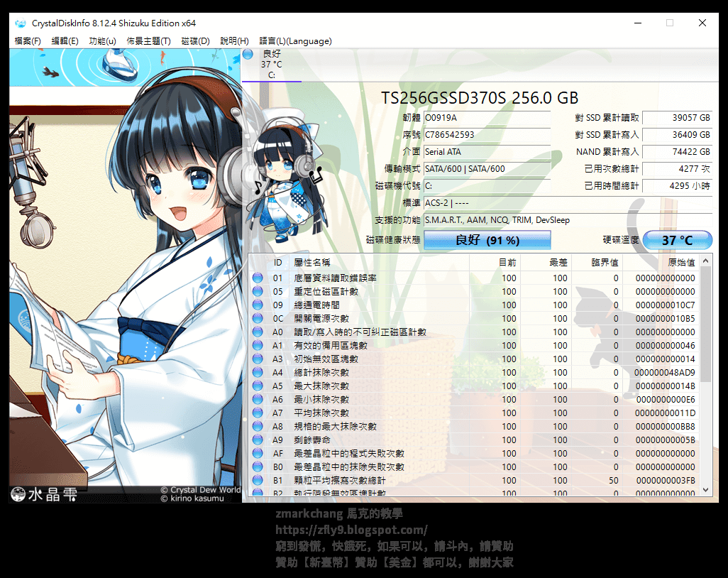Click the status orb of attribute A6
This screenshot has width=728, height=578.
(x=258, y=399)
